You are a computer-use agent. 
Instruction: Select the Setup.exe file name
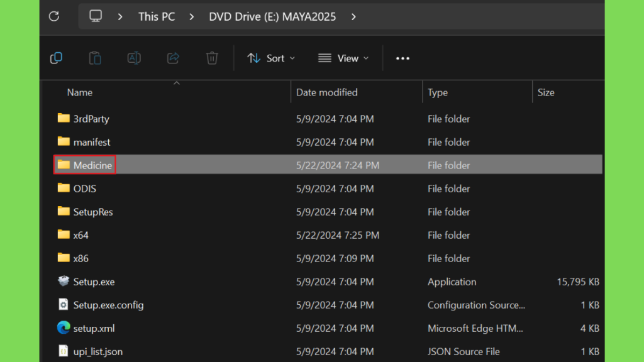[x=94, y=282]
